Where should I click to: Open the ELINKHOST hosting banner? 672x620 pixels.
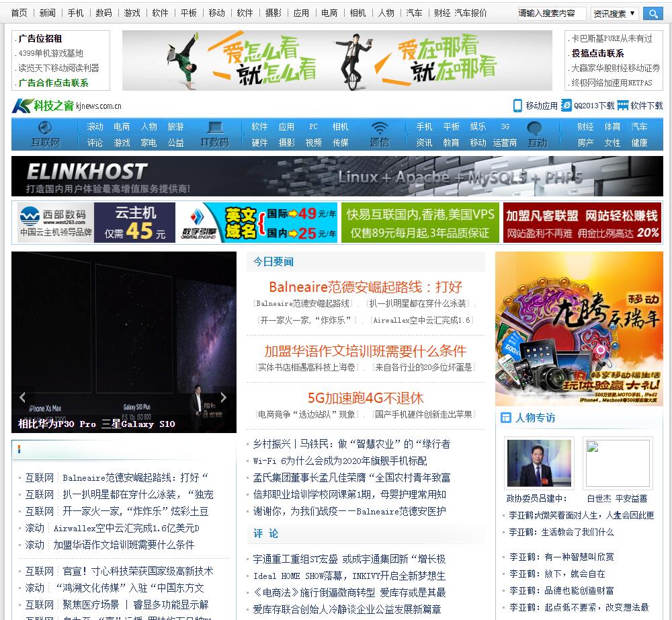click(337, 176)
